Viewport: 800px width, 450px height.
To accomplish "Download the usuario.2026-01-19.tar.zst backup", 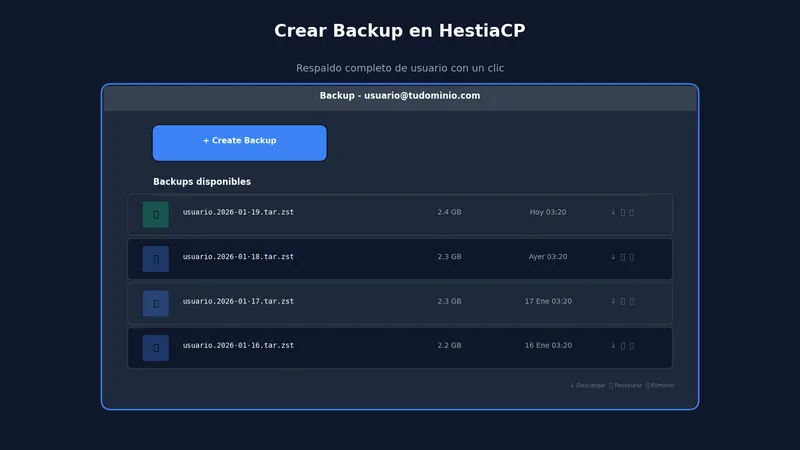I will click(613, 212).
